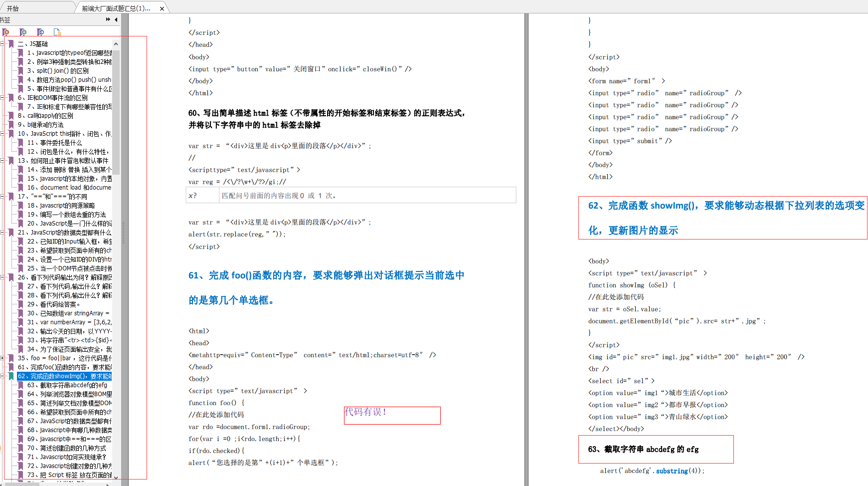The image size is (868, 486).
Task: Click the bookmark icon beside 70、简述创建函数的几种方式
Action: (x=20, y=448)
